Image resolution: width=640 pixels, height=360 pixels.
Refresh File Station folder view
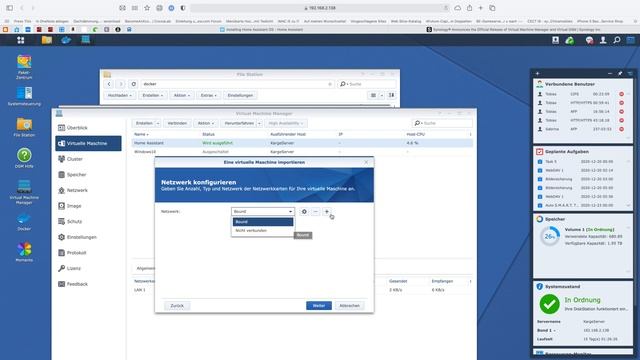[x=133, y=84]
